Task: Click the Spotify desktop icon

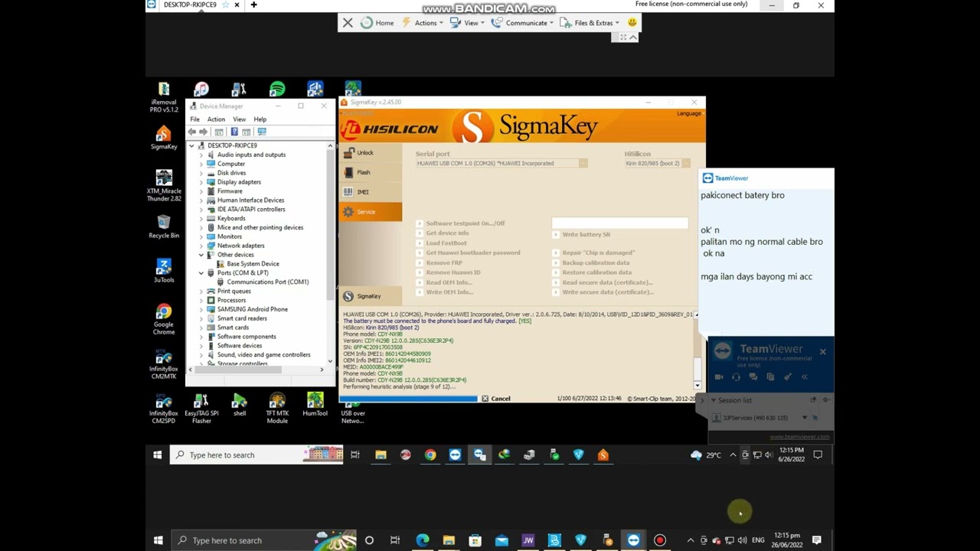Action: click(277, 90)
